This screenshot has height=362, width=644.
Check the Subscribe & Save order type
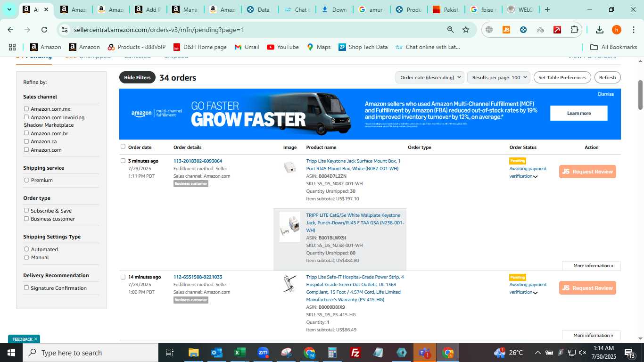click(x=26, y=210)
